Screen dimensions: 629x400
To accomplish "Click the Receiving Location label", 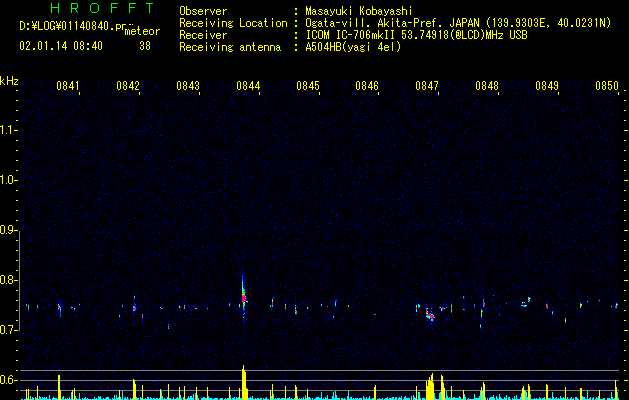I will [233, 23].
